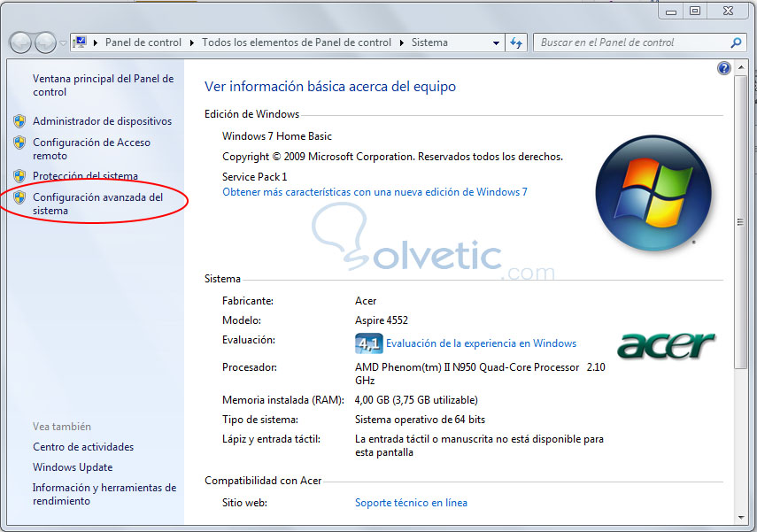
Task: Open Soporte técnico en línea link
Action: coord(411,503)
